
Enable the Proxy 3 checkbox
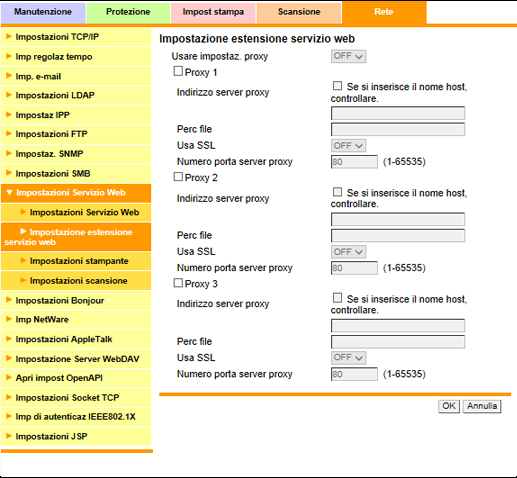click(178, 283)
